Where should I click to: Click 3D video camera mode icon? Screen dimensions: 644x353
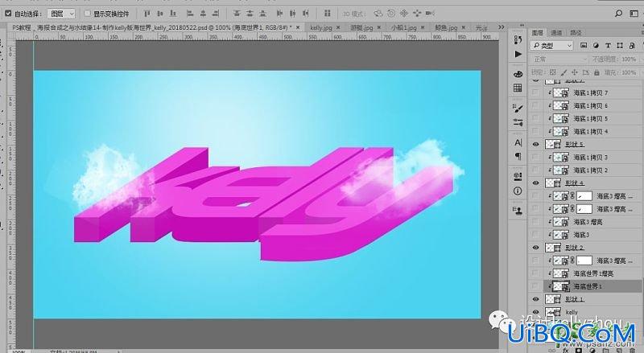(430, 14)
